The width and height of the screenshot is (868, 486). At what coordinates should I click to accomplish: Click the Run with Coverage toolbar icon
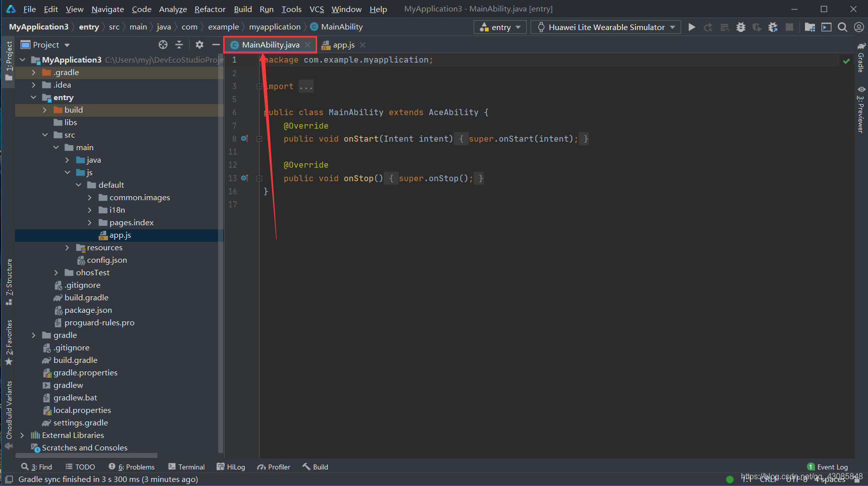(757, 27)
